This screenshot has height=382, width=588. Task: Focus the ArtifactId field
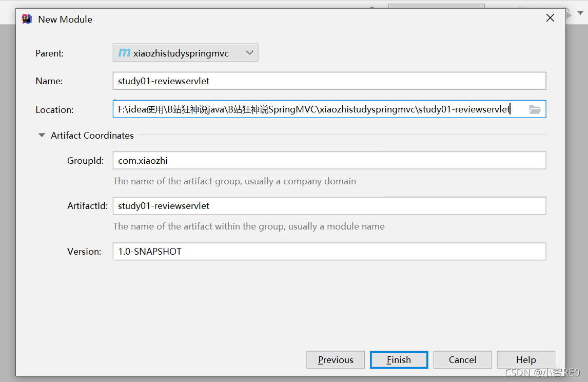click(329, 206)
